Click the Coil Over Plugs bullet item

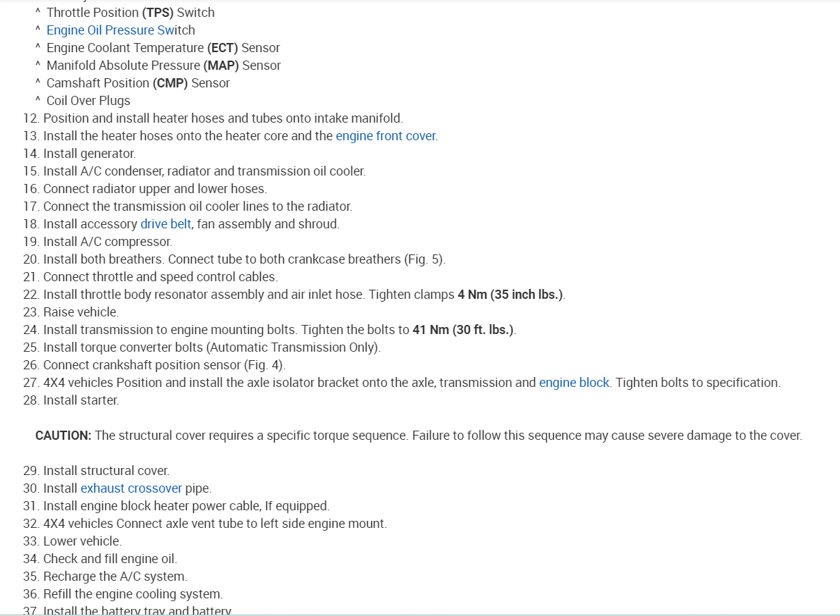click(88, 101)
